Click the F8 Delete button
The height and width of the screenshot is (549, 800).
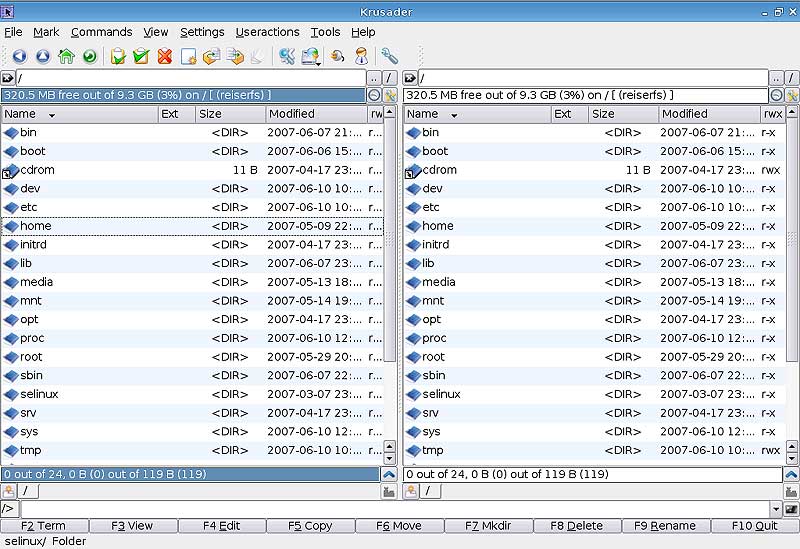pyautogui.click(x=577, y=526)
